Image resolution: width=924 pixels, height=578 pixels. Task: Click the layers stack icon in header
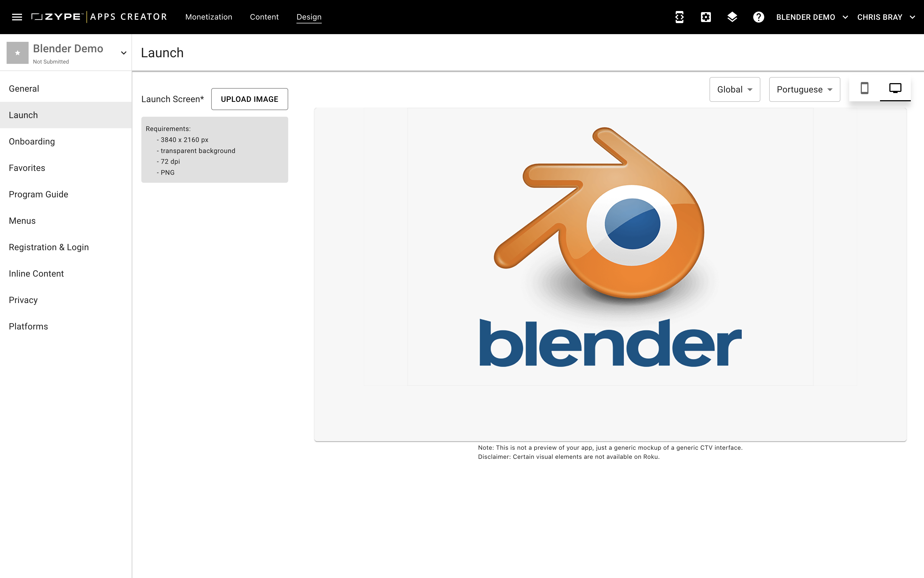(732, 17)
